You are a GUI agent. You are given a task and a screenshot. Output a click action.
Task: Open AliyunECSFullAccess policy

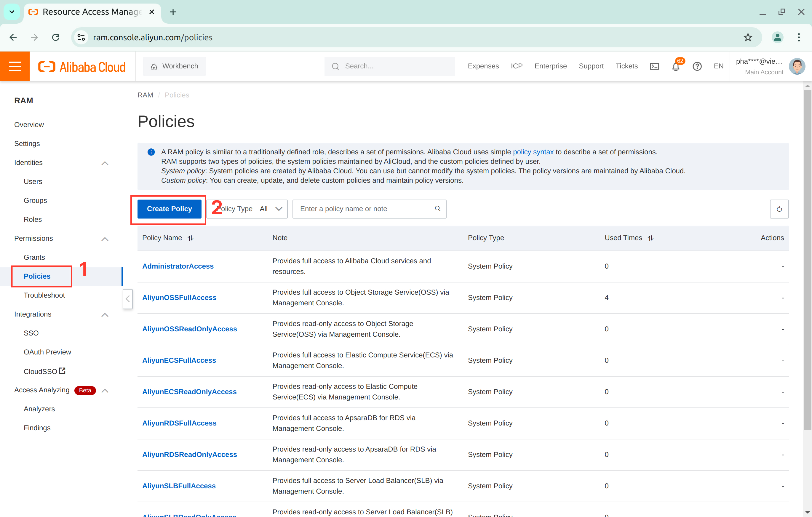tap(179, 360)
